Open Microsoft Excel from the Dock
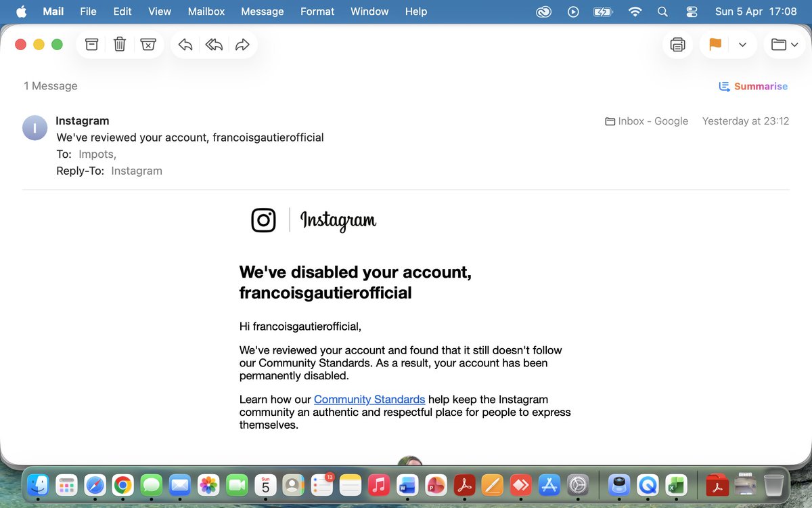Screen dimensions: 812x508 [x=677, y=485]
